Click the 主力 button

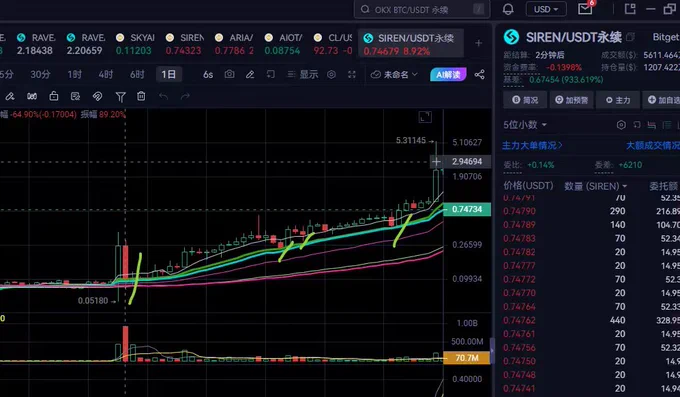618,100
